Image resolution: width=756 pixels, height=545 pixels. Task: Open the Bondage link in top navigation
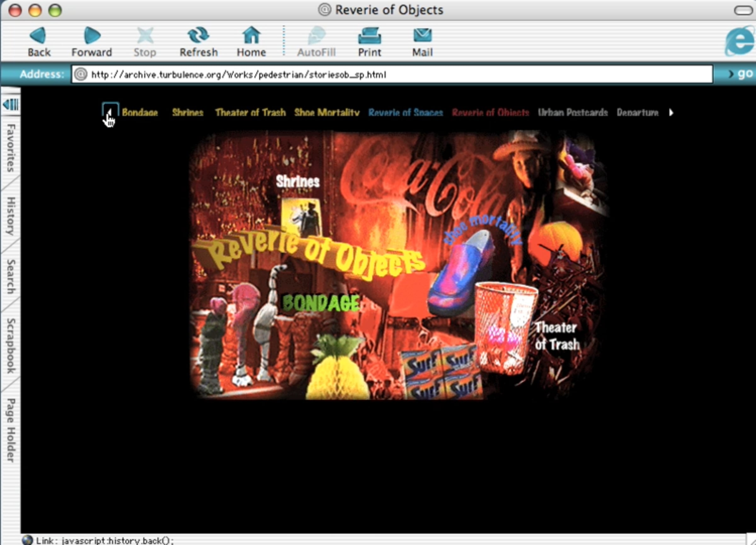140,113
